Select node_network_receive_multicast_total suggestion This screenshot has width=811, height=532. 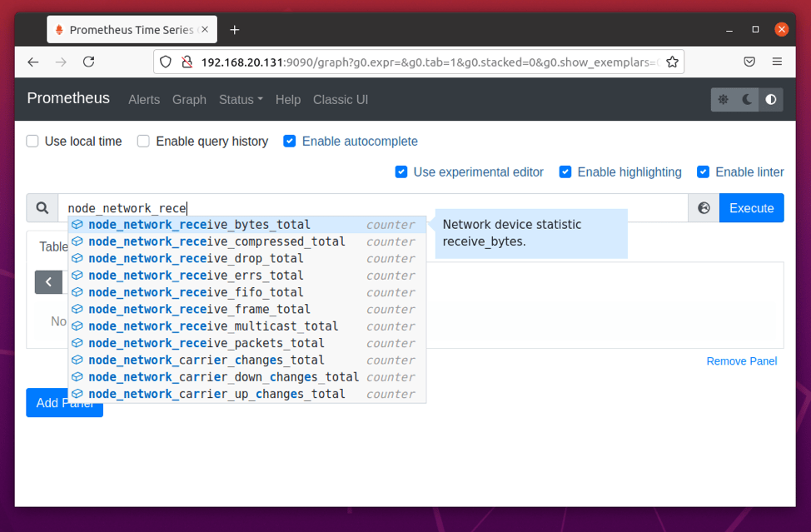(x=247, y=326)
